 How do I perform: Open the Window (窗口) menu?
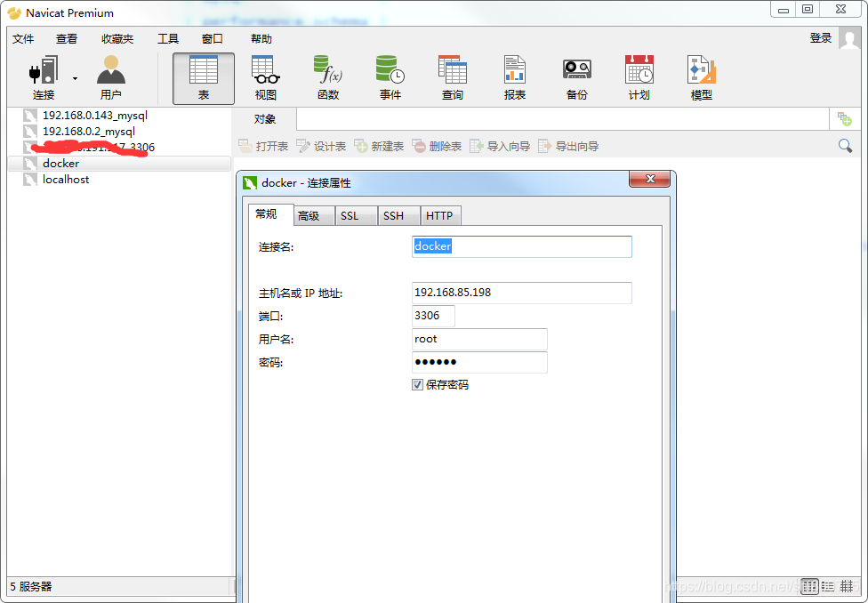tap(212, 39)
